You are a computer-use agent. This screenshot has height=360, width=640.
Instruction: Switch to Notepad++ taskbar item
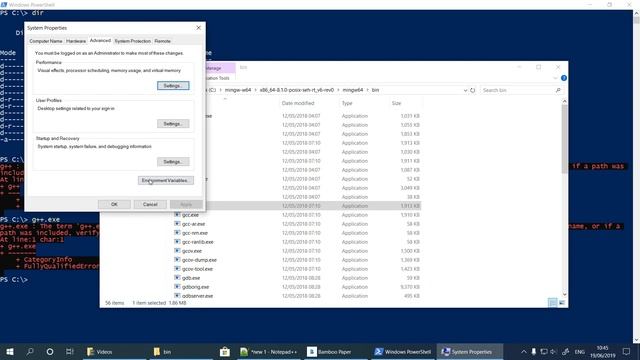(x=269, y=351)
